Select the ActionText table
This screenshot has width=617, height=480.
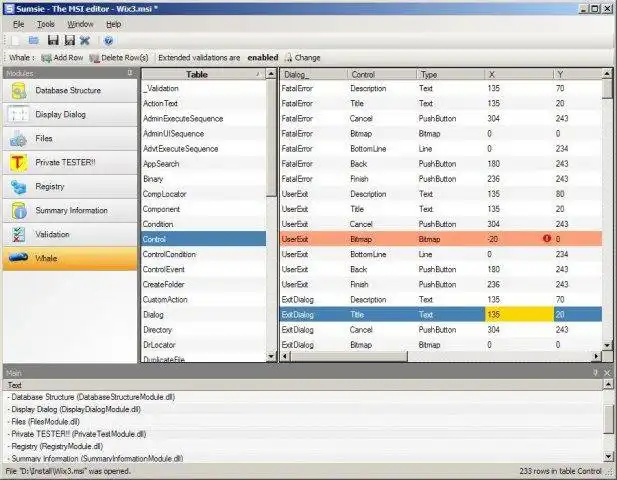[x=203, y=103]
